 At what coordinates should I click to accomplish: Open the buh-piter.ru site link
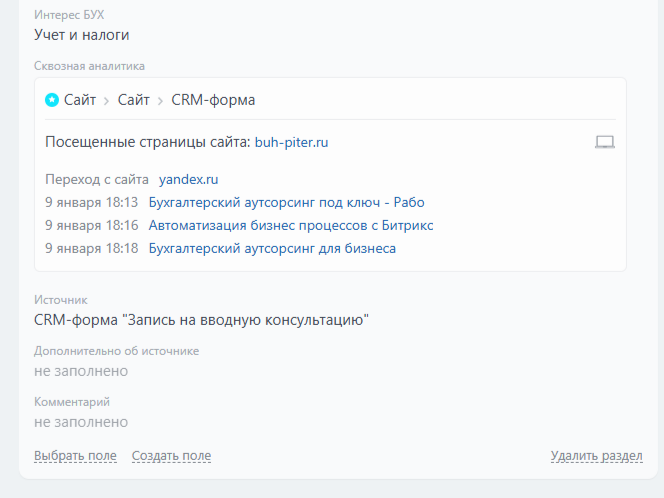291,142
